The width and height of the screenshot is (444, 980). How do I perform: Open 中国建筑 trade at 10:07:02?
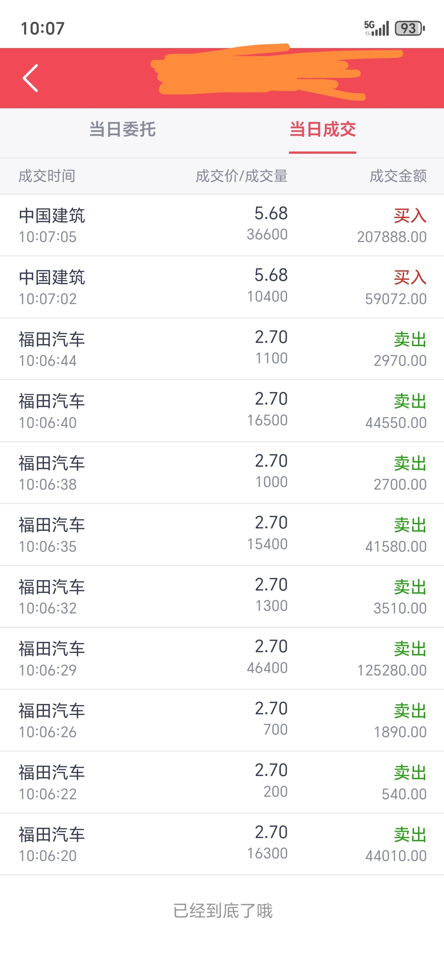(222, 287)
